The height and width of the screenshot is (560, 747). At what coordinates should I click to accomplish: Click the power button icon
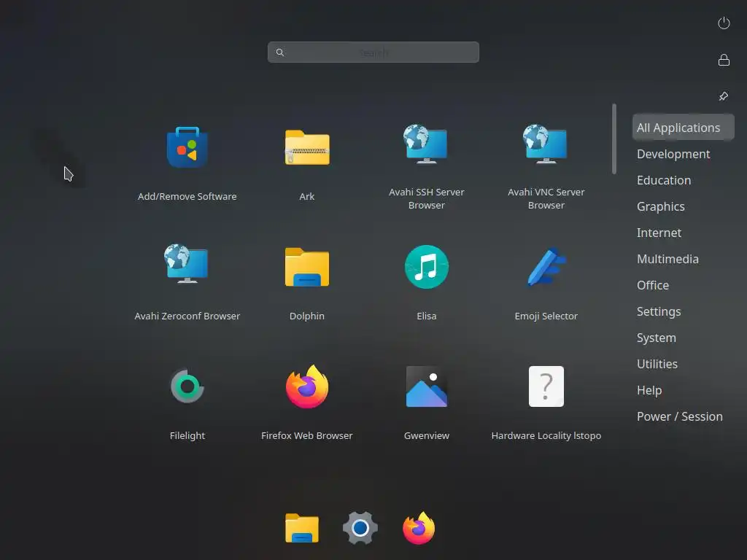(x=724, y=23)
